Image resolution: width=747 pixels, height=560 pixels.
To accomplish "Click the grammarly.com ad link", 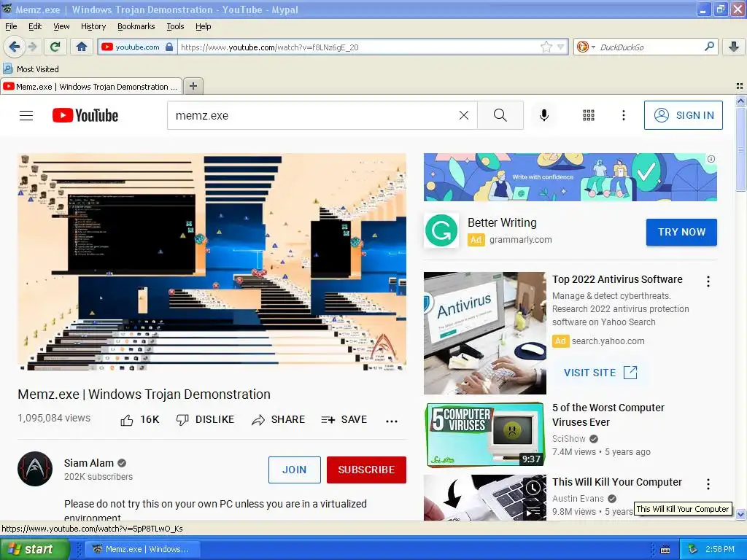I will [520, 239].
